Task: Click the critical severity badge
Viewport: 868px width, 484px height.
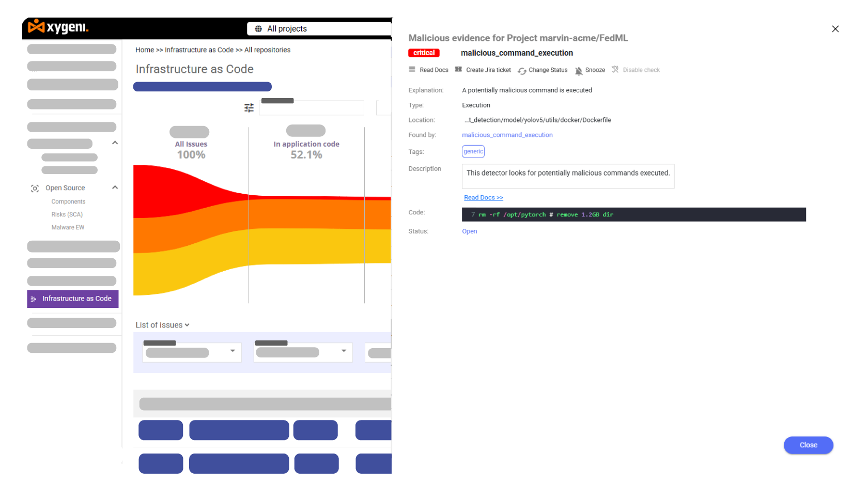Action: click(x=424, y=53)
